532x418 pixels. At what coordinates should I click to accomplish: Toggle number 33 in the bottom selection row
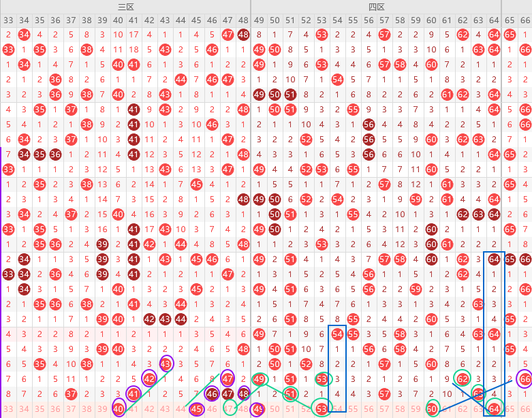tap(8, 409)
